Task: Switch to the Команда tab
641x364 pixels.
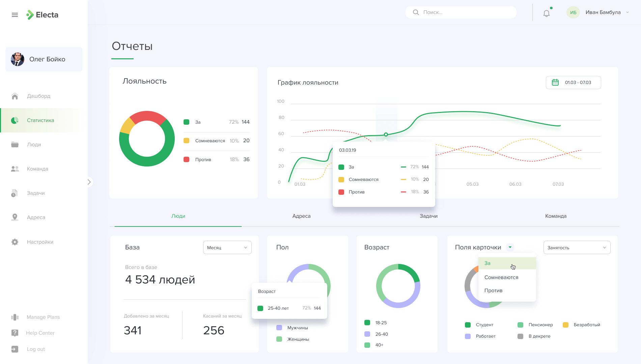Action: click(556, 216)
